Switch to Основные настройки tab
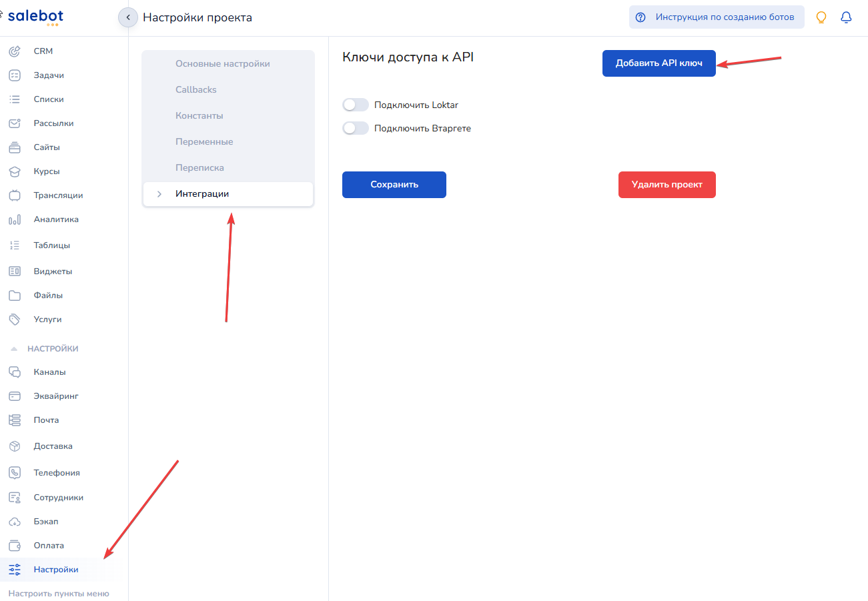The height and width of the screenshot is (601, 868). 222,63
